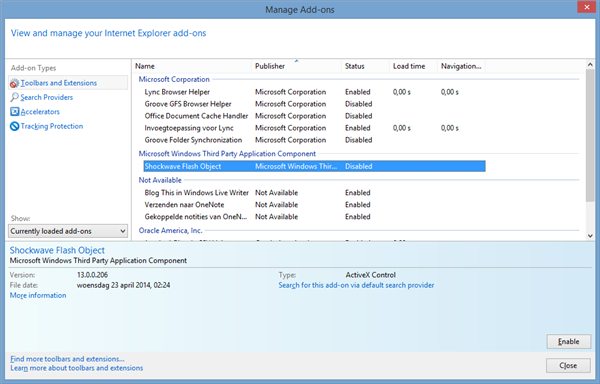Viewport: 600px width, 384px height.
Task: Click the list scrollbar up arrow
Action: (590, 65)
